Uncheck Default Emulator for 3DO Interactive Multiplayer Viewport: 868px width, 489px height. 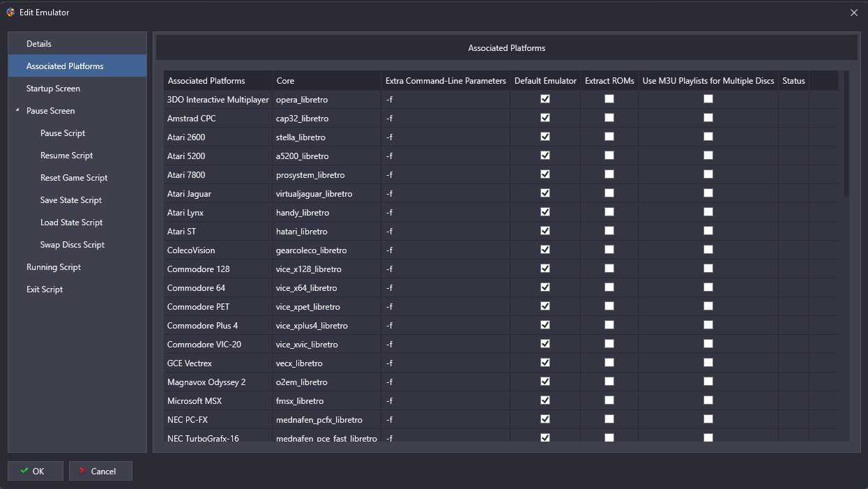click(545, 99)
